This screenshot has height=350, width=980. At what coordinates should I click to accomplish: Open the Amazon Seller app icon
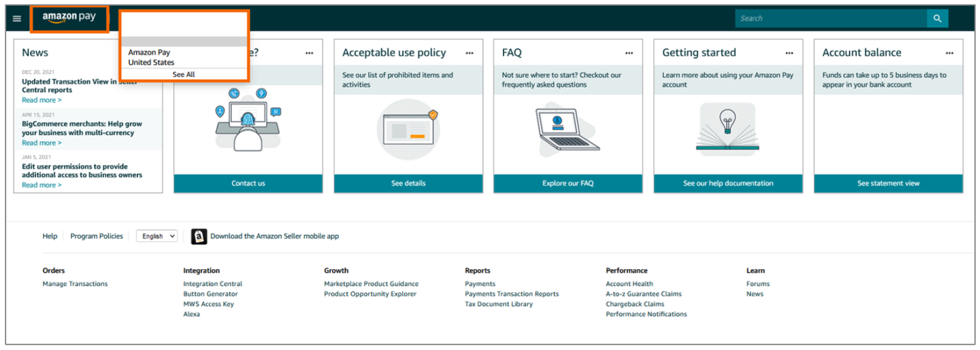[199, 237]
